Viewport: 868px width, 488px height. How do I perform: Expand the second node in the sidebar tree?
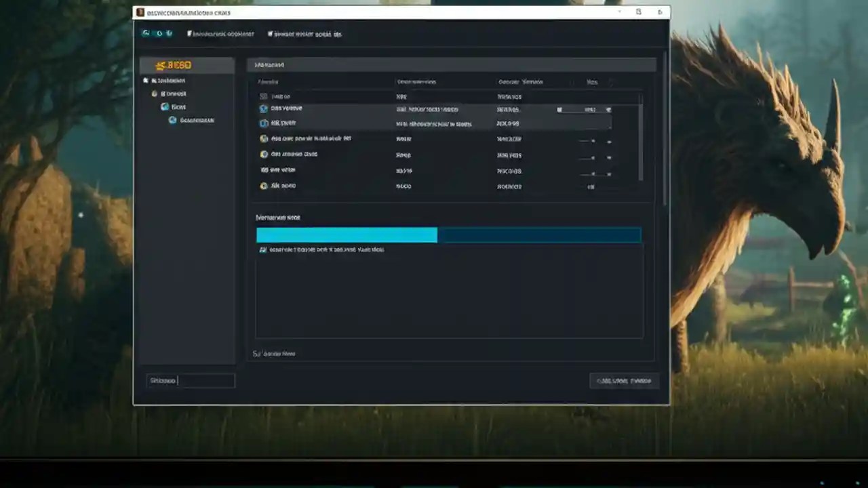155,94
